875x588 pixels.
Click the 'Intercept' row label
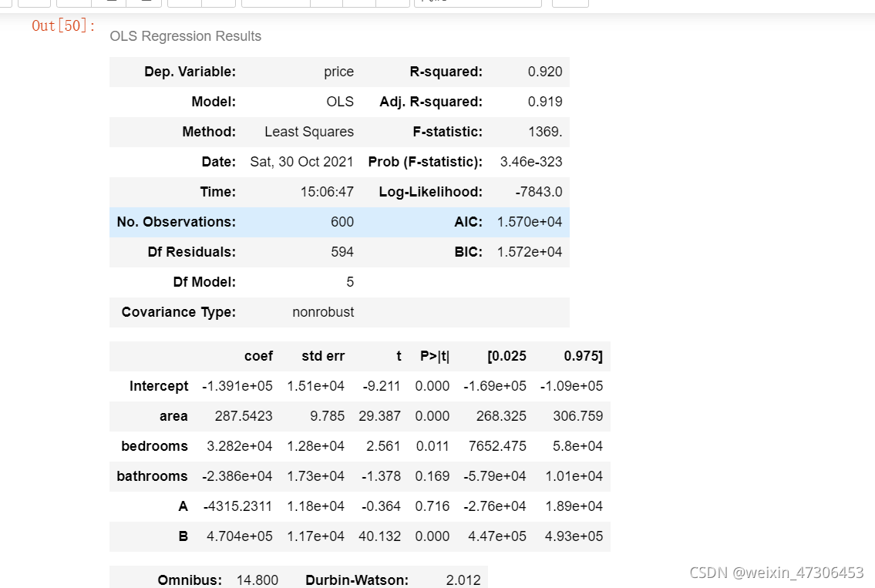coord(159,387)
